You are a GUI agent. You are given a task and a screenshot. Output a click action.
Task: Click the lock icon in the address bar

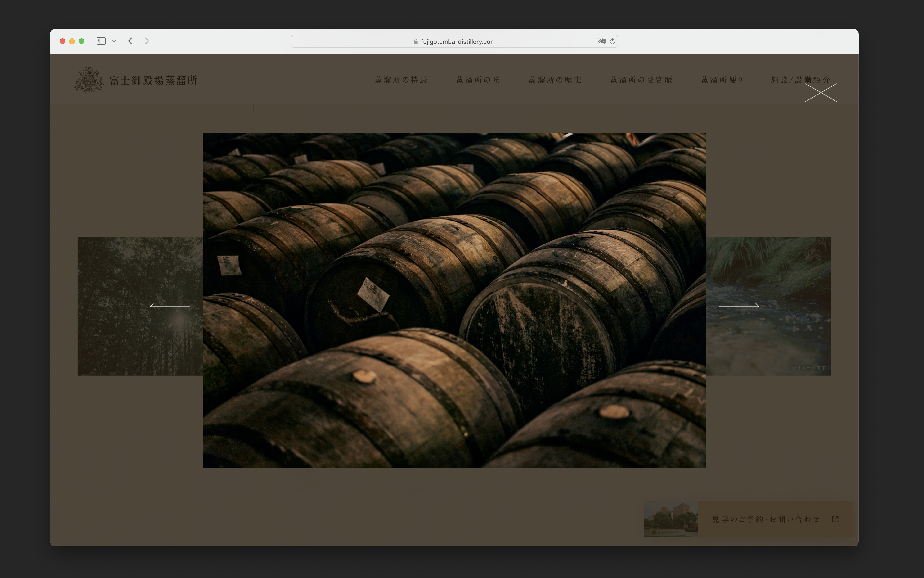415,42
